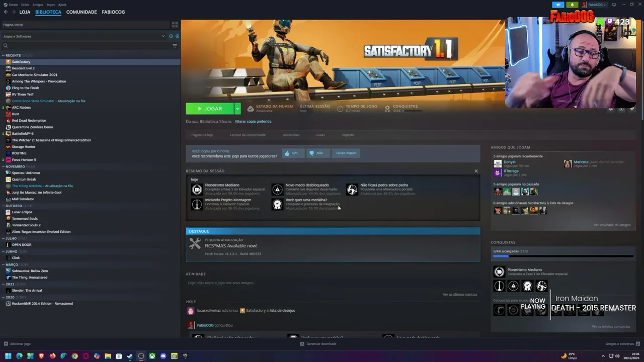644x362 pixels.
Task: Open the Amigos menu
Action: (38, 5)
